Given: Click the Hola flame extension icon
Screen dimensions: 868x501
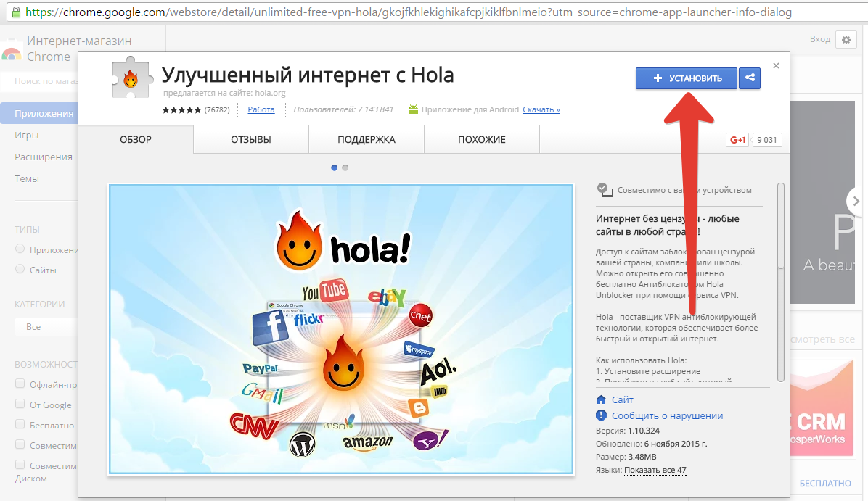Looking at the screenshot, I should [x=131, y=78].
